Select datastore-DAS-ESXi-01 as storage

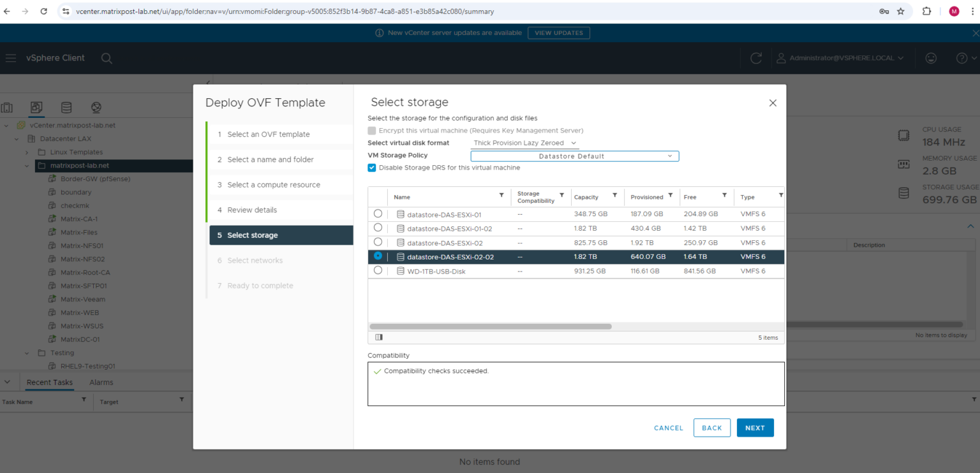(378, 214)
